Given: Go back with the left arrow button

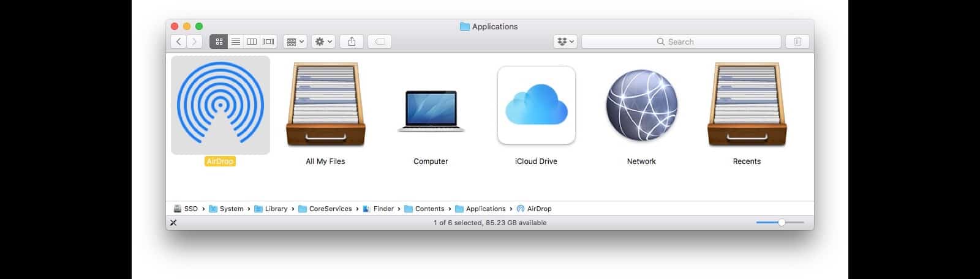Looking at the screenshot, I should point(178,42).
